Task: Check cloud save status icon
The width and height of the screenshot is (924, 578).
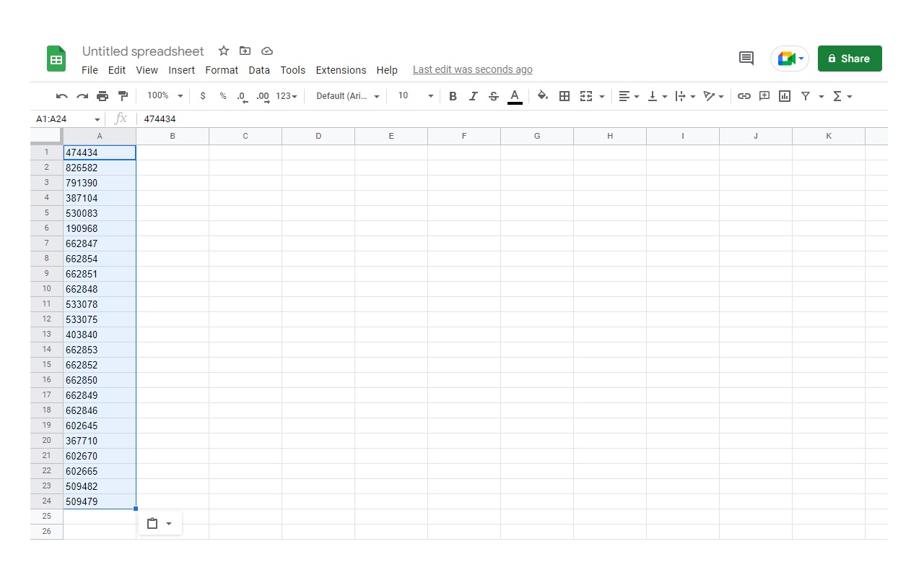Action: click(x=267, y=51)
